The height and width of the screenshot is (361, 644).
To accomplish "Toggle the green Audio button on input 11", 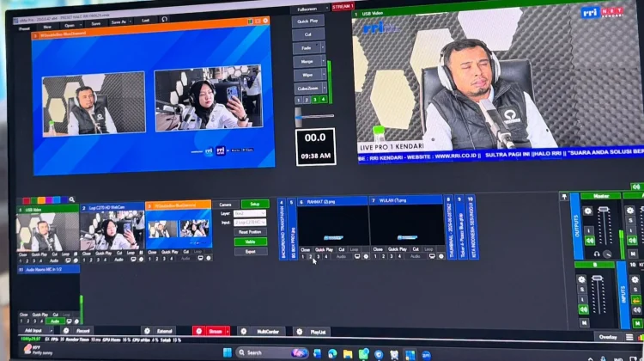I will tap(55, 321).
